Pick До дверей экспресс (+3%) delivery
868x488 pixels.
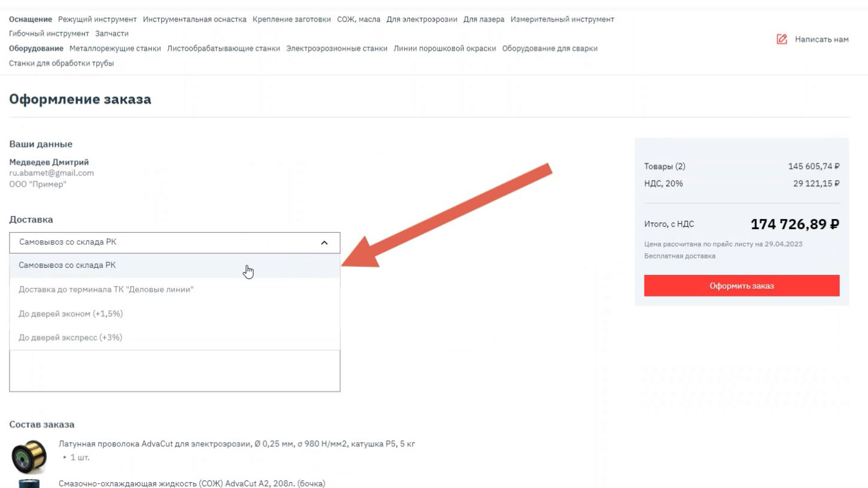click(x=174, y=338)
